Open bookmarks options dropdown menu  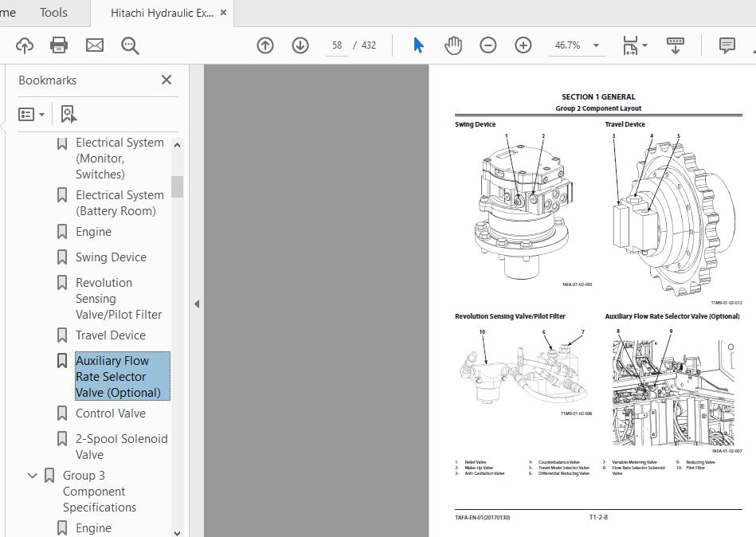(x=32, y=114)
